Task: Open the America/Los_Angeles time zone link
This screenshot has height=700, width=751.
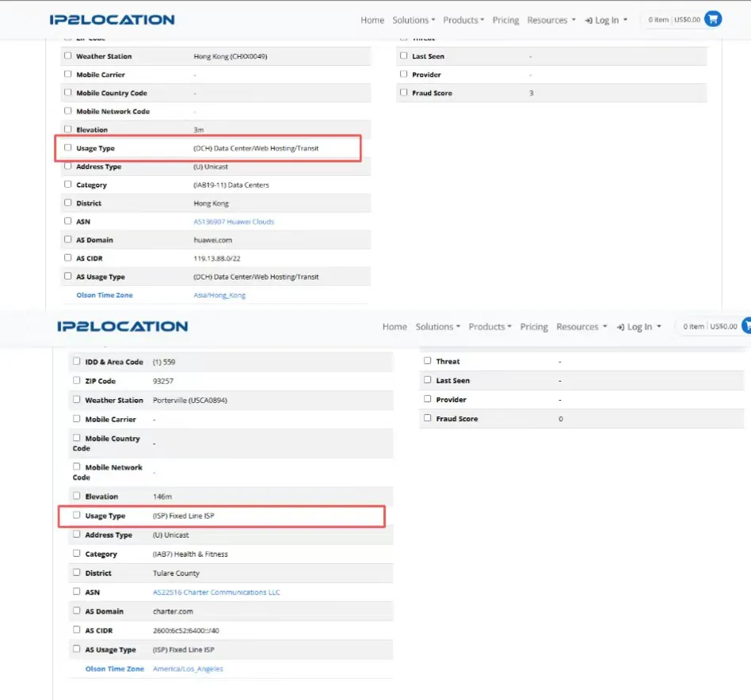Action: [188, 669]
